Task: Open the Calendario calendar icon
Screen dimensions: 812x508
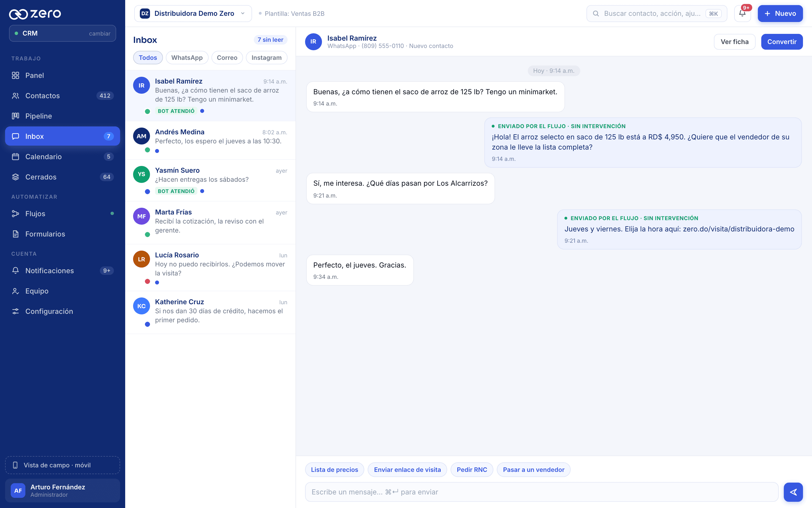Action: click(x=16, y=157)
